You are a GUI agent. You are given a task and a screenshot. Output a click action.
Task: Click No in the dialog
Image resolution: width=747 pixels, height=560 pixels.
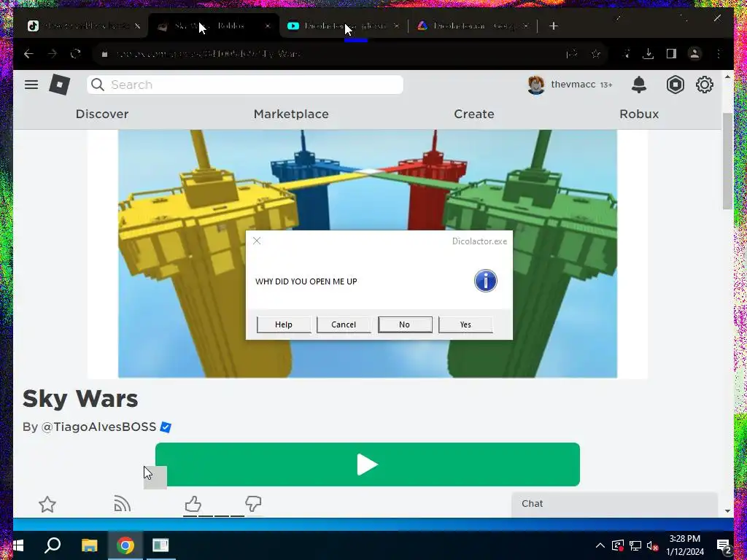[x=404, y=324]
